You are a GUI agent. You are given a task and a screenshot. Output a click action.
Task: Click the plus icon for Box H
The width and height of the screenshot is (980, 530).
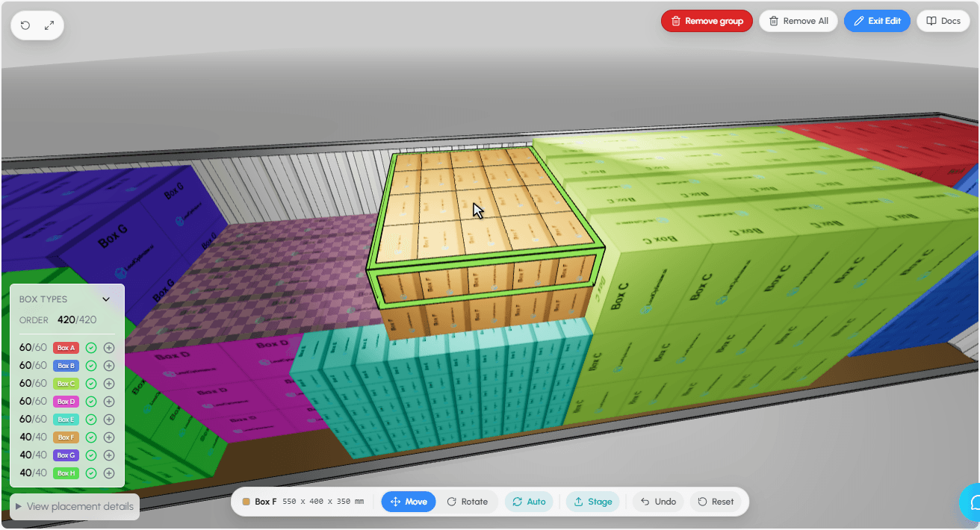point(109,473)
